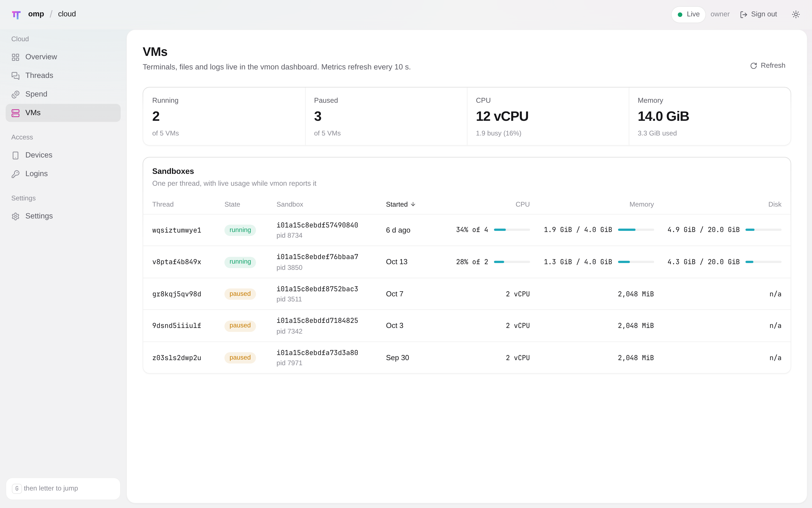The image size is (812, 508).
Task: Open Logins under Access
Action: click(x=63, y=174)
